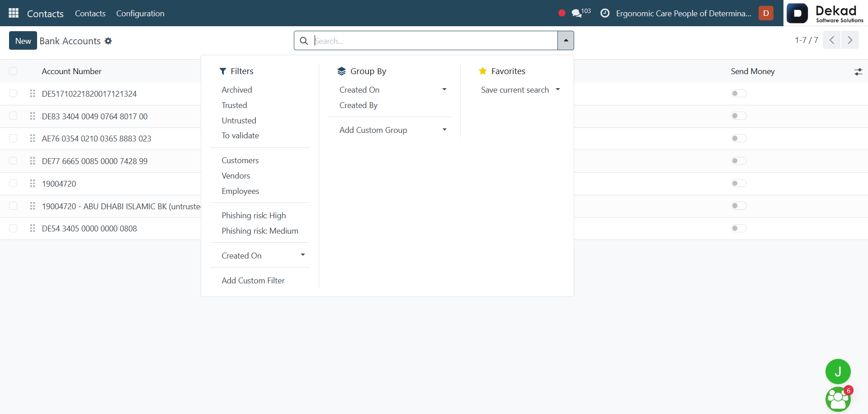The image size is (868, 414).
Task: Open conversations icon showing 103 messages
Action: point(581,13)
